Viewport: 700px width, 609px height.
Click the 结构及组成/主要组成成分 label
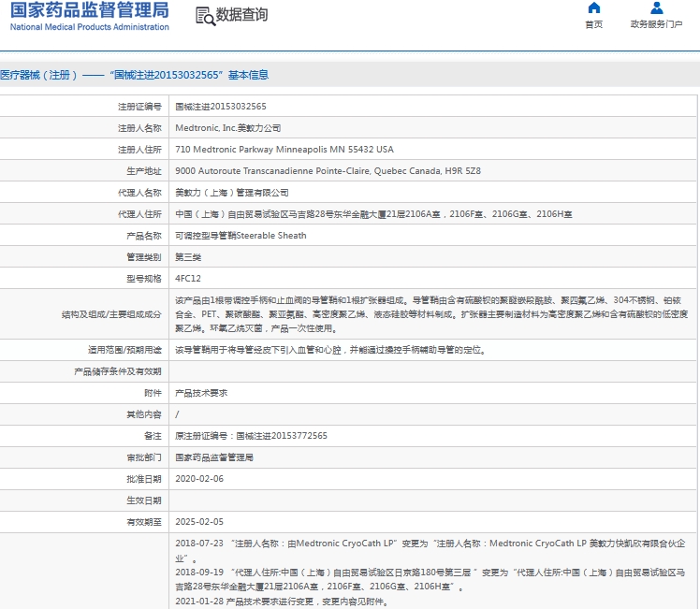point(111,314)
